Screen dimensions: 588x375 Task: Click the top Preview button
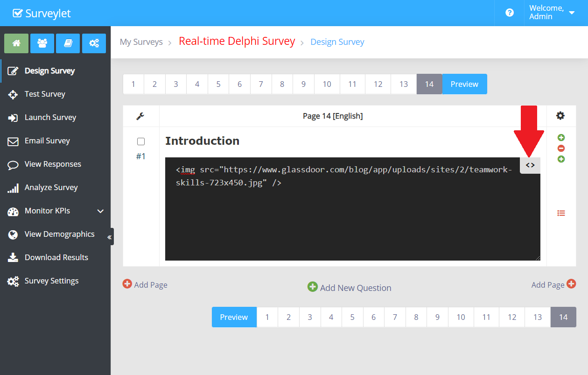pos(464,84)
